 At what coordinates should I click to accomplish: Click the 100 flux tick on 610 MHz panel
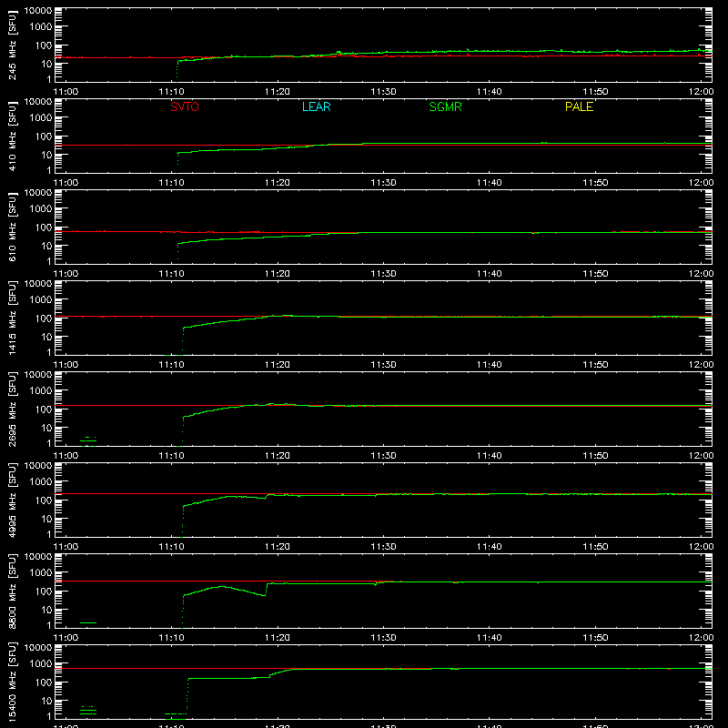click(x=44, y=227)
